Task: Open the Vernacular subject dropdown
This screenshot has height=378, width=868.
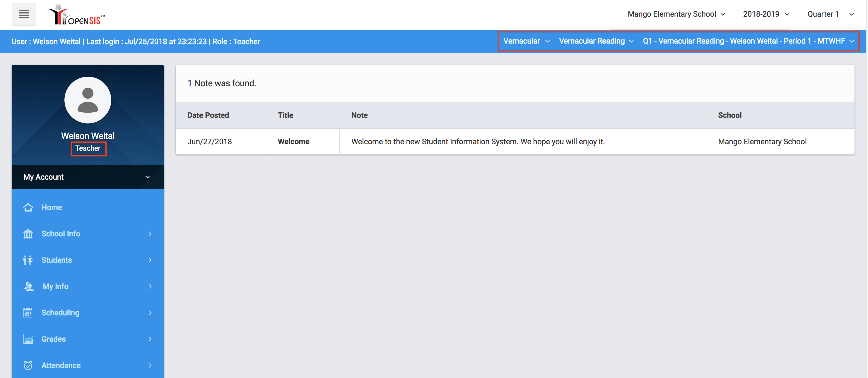Action: 526,41
